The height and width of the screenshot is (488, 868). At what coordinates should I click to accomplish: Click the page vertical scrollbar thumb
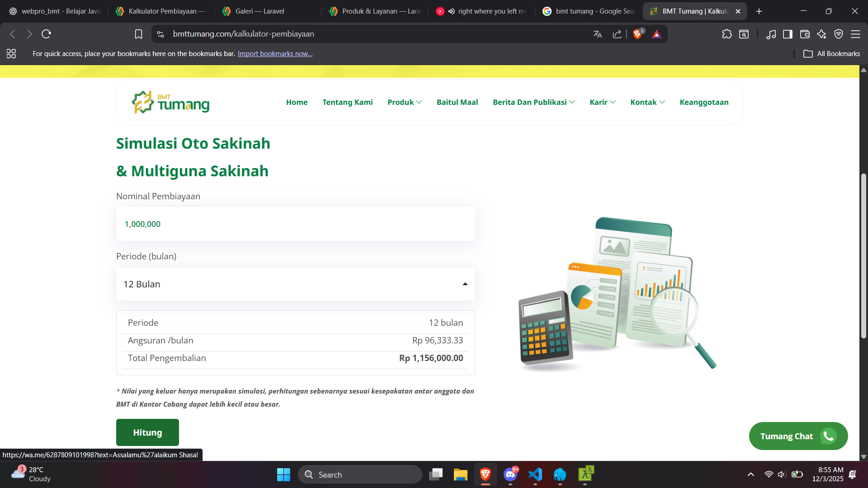coord(863,255)
